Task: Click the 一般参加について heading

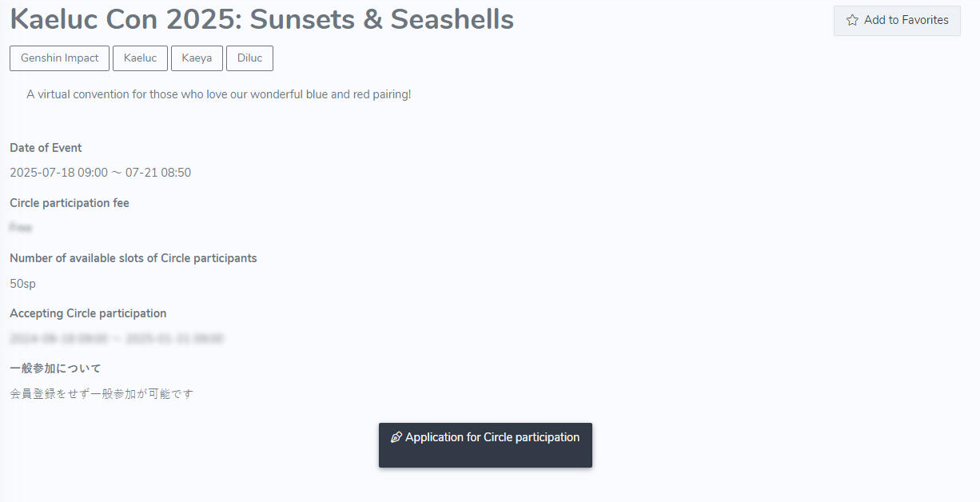Action: 55,369
